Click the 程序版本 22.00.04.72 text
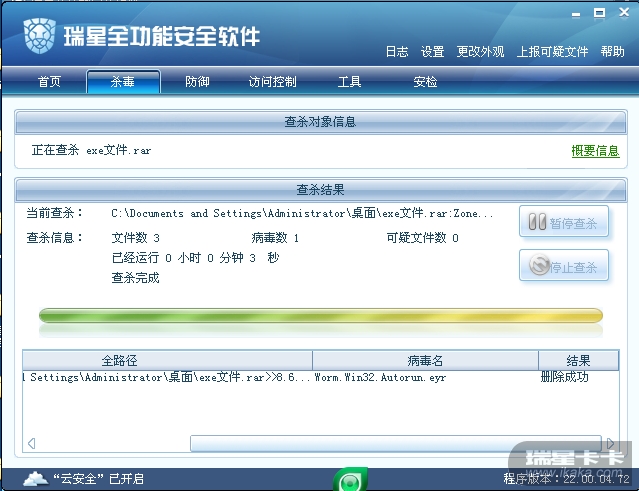Image resolution: width=639 pixels, height=491 pixels. click(x=566, y=478)
